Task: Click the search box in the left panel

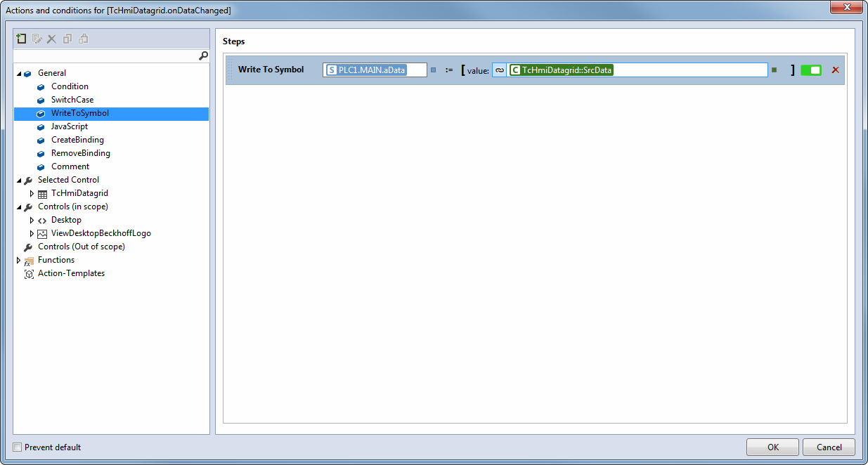Action: click(105, 55)
